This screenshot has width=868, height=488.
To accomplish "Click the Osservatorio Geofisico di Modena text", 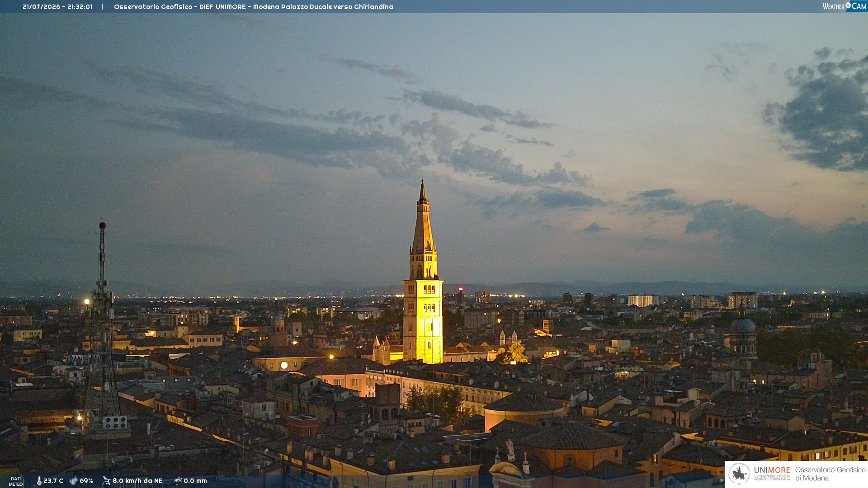I will coord(830,474).
